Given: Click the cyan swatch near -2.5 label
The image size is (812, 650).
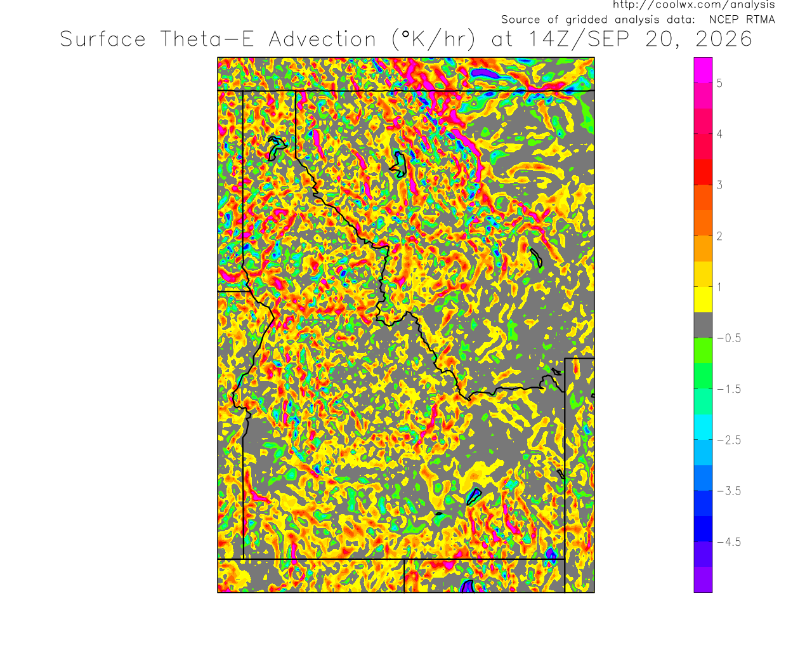Looking at the screenshot, I should (703, 427).
